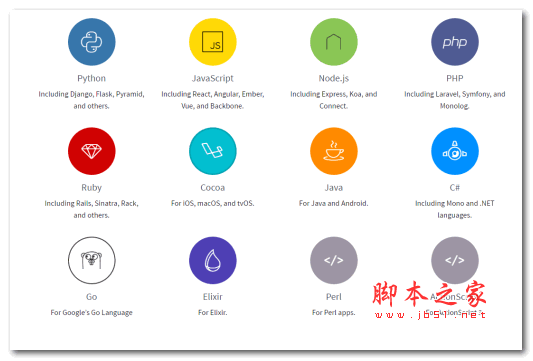Click 'Including Django, Flask, Pyramid' description
Viewport: 533px width, 361px height.
click(91, 100)
